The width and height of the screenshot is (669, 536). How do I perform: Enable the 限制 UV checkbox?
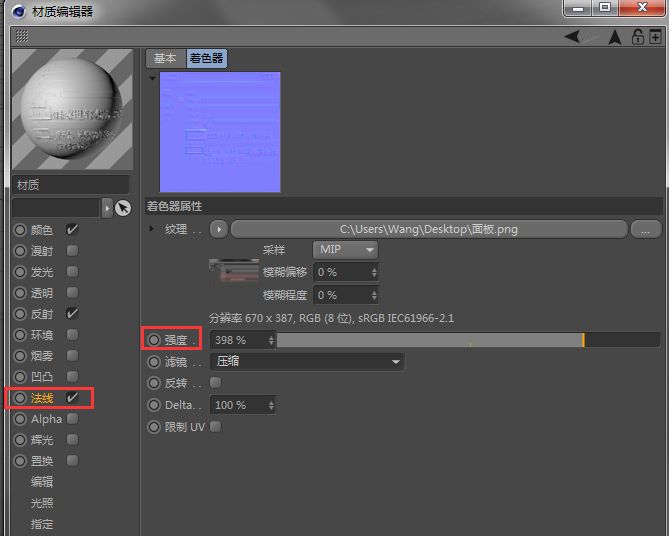coord(215,426)
